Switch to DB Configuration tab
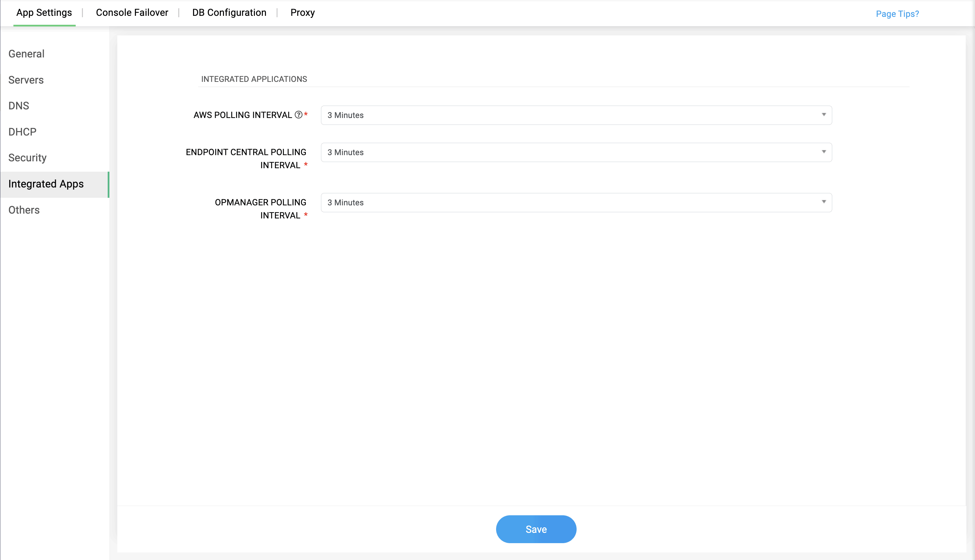The image size is (975, 560). (x=229, y=13)
